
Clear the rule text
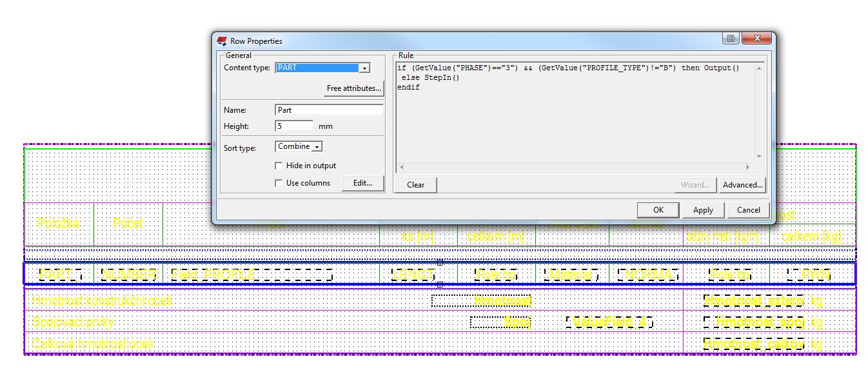415,185
